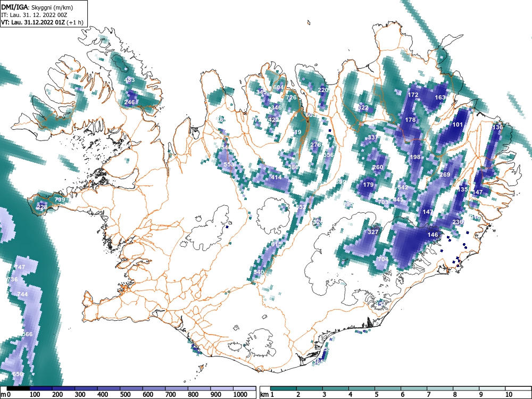Click the visibility value 228 on the map
Viewport: 532px width, 399px height.
coord(42,207)
